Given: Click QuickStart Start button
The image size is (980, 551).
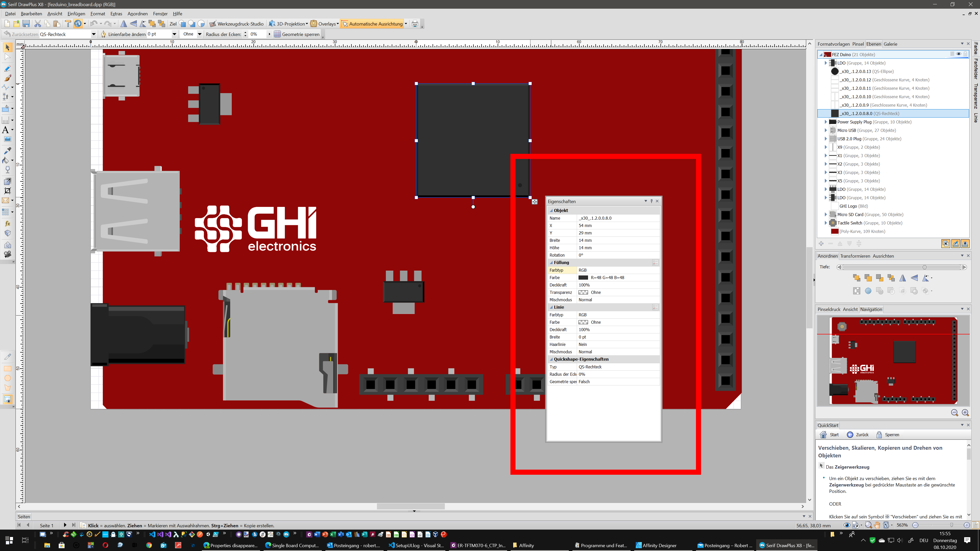Looking at the screenshot, I should pos(829,435).
